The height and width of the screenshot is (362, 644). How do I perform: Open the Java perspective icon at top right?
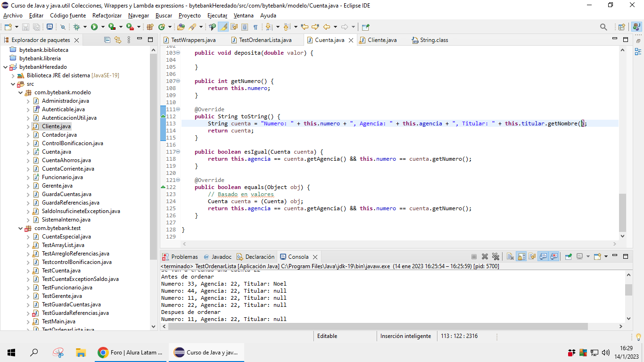click(x=636, y=27)
